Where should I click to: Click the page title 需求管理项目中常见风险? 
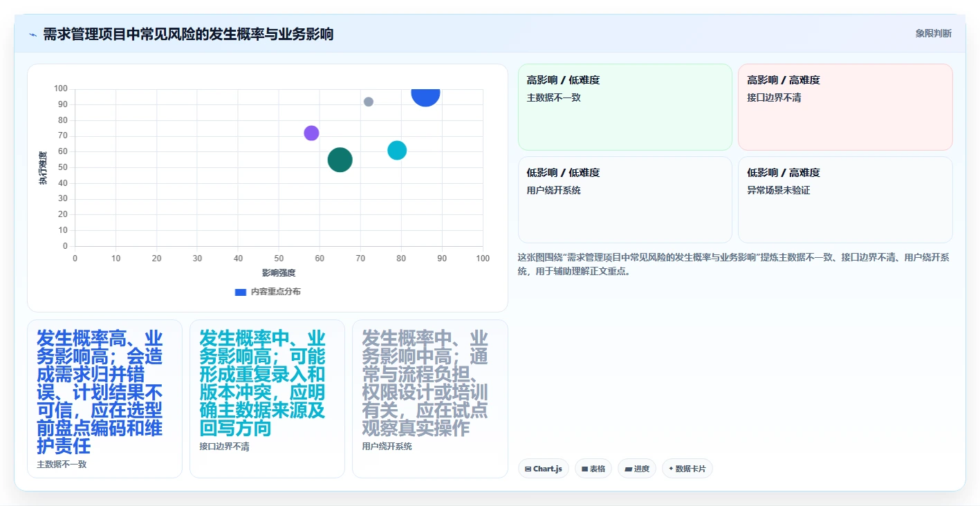pyautogui.click(x=188, y=34)
